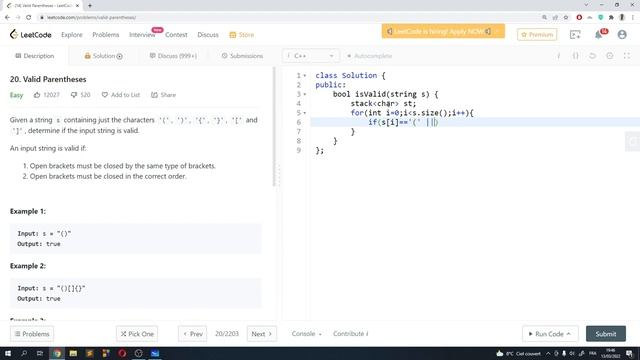Switch to the Description tab
Viewport: 640px width, 360px height.
point(35,56)
